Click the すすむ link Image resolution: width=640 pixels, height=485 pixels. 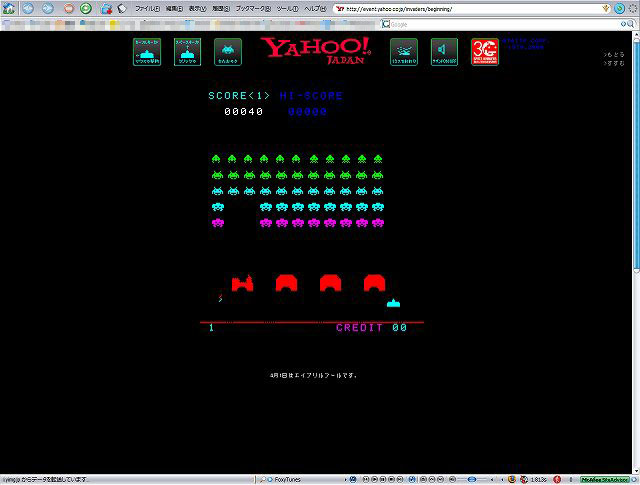[x=614, y=63]
